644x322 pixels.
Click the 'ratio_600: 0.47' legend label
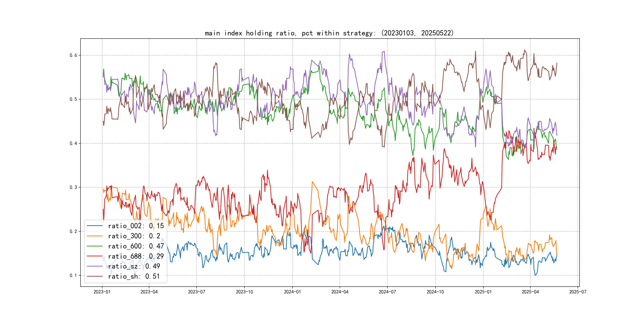(x=136, y=246)
